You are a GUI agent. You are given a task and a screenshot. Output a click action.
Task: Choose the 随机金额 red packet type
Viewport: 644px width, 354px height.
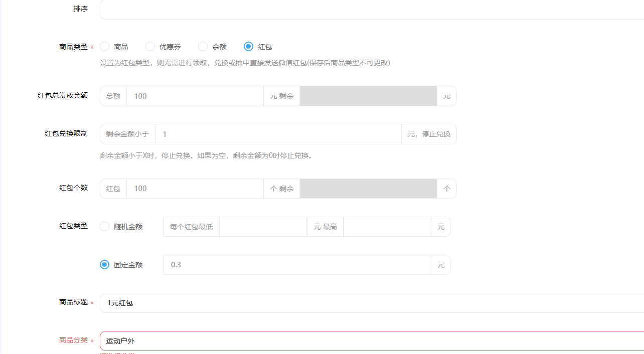(104, 226)
